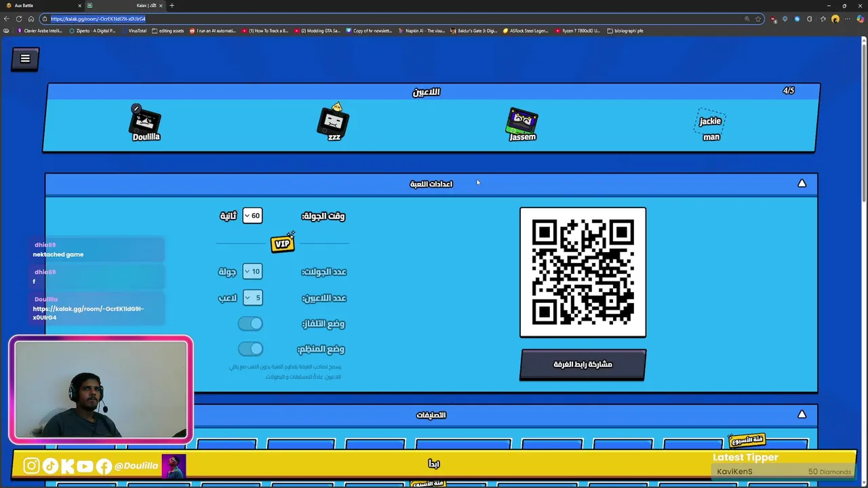Select the jackie man player slot
Image resolution: width=868 pixels, height=488 pixels.
tap(711, 125)
